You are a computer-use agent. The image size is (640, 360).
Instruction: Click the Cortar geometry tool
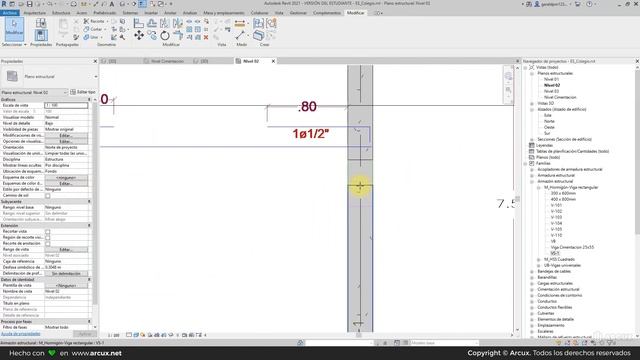pyautogui.click(x=93, y=29)
